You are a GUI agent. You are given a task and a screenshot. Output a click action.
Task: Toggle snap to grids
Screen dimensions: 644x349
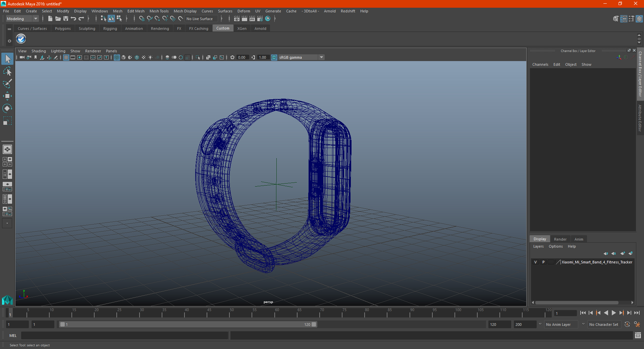[142, 19]
